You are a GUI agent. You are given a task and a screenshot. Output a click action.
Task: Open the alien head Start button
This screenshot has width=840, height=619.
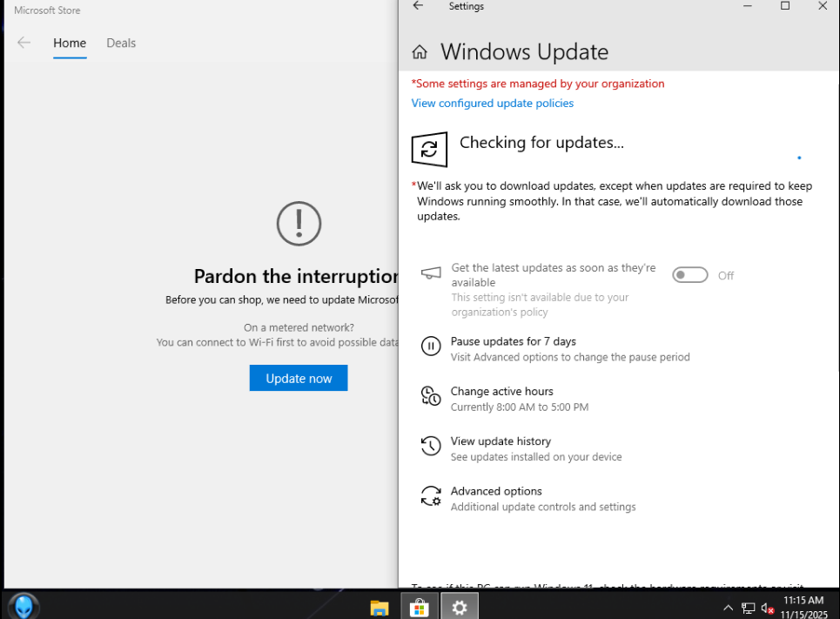23,606
